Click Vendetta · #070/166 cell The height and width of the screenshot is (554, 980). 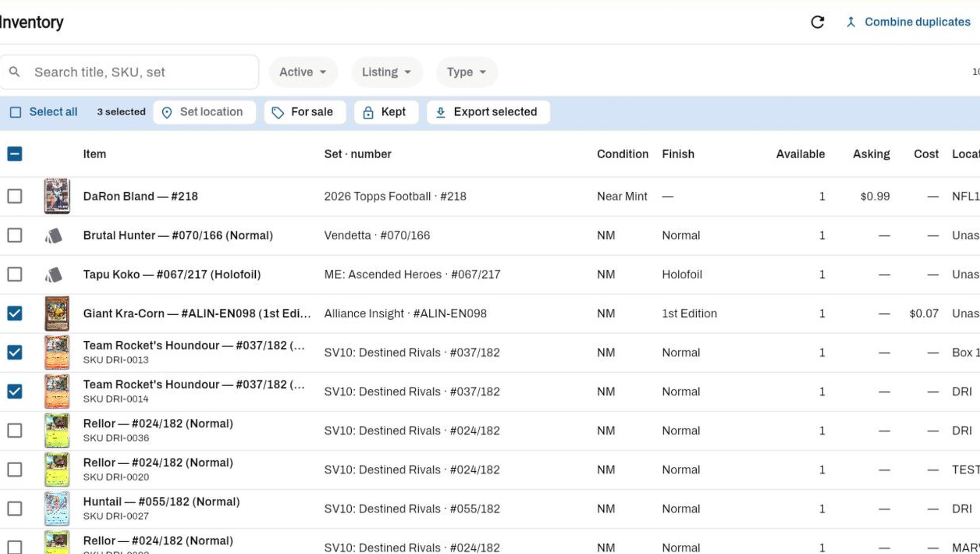377,235
